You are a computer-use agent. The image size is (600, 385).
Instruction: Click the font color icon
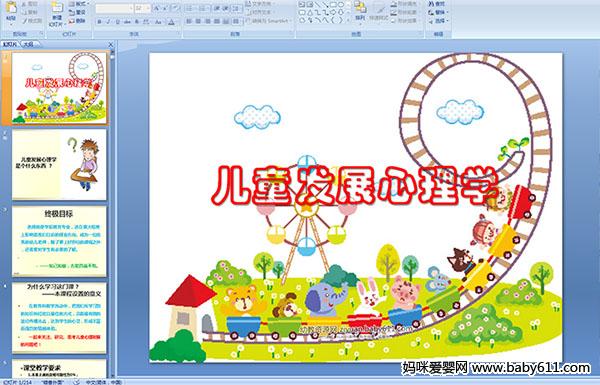[171, 22]
